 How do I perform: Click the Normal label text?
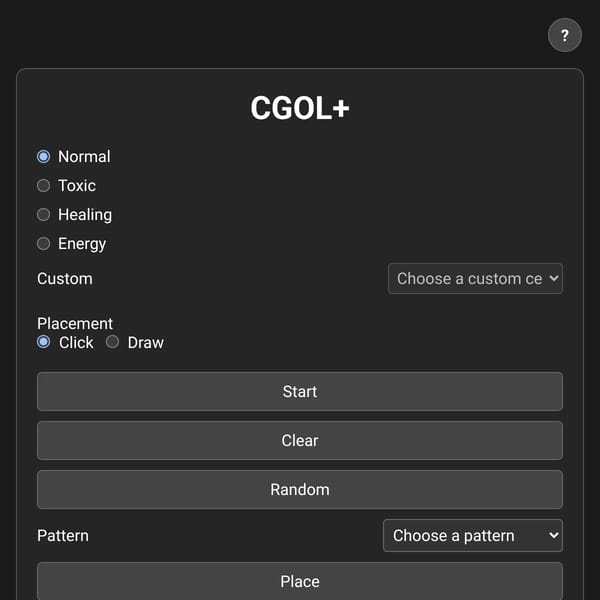tap(84, 157)
